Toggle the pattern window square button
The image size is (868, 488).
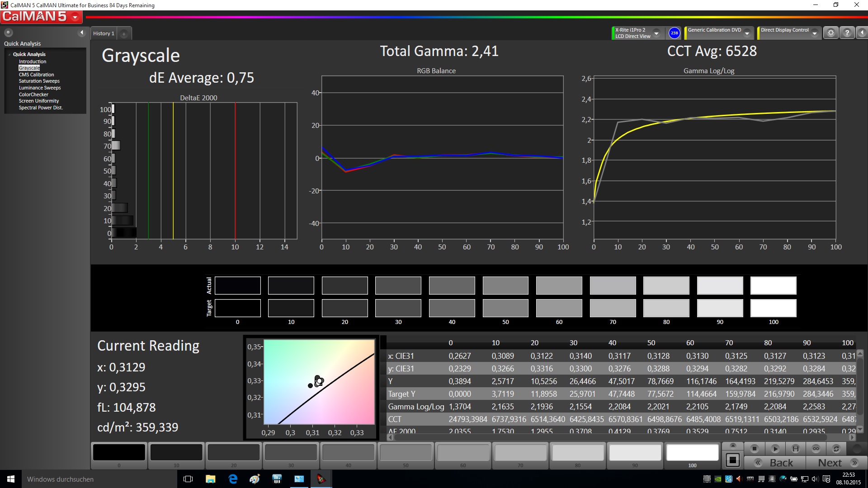click(732, 460)
